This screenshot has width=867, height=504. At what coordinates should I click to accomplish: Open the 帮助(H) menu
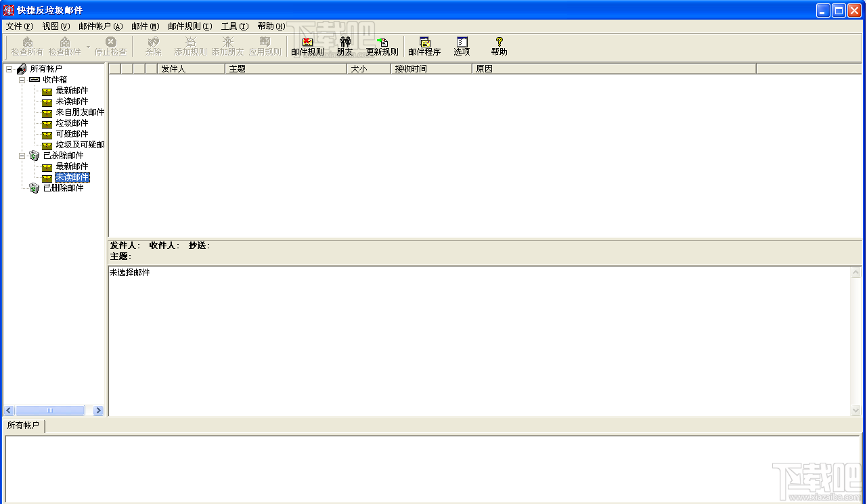(271, 26)
